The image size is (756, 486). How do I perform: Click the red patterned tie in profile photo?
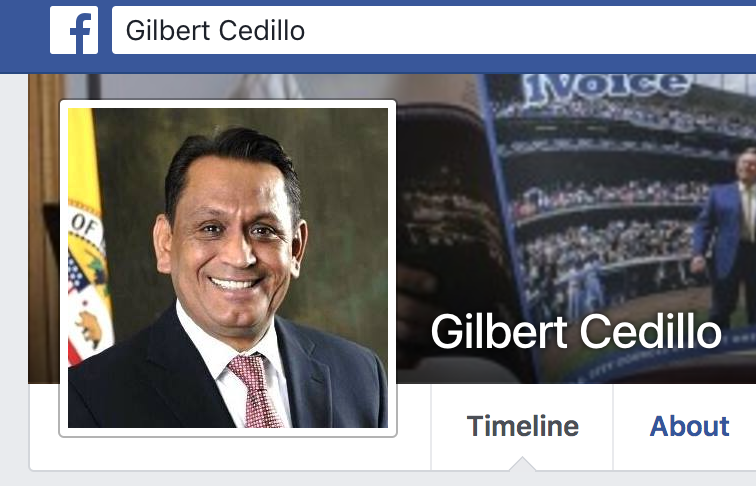click(x=254, y=392)
